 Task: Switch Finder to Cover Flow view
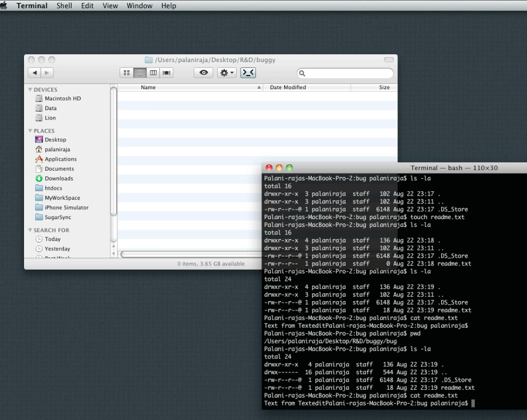pos(167,73)
